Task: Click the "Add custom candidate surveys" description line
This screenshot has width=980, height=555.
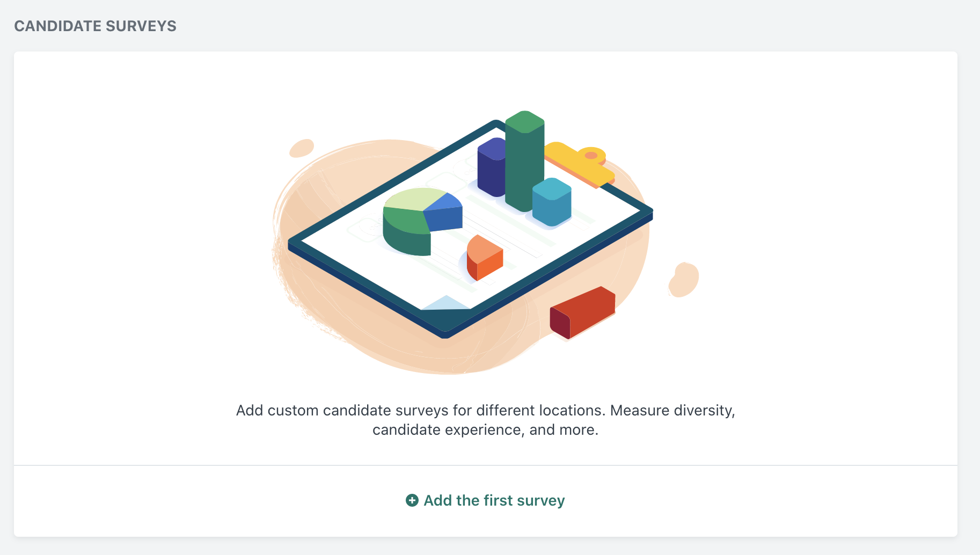Action: pos(485,411)
